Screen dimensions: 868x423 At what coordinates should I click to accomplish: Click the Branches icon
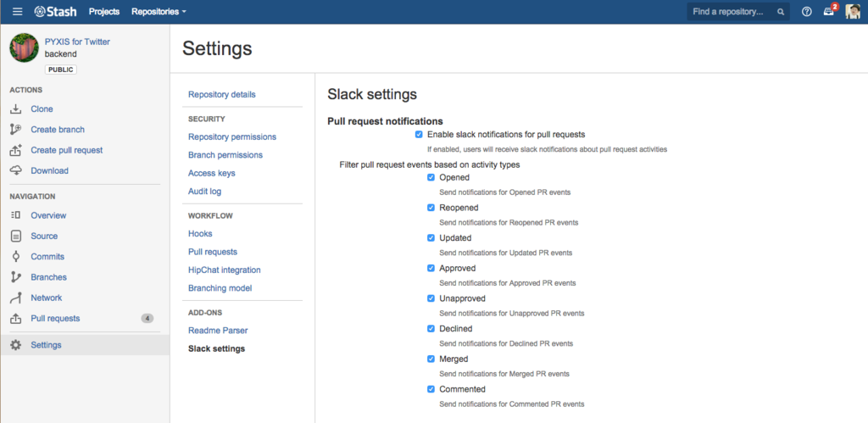16,277
